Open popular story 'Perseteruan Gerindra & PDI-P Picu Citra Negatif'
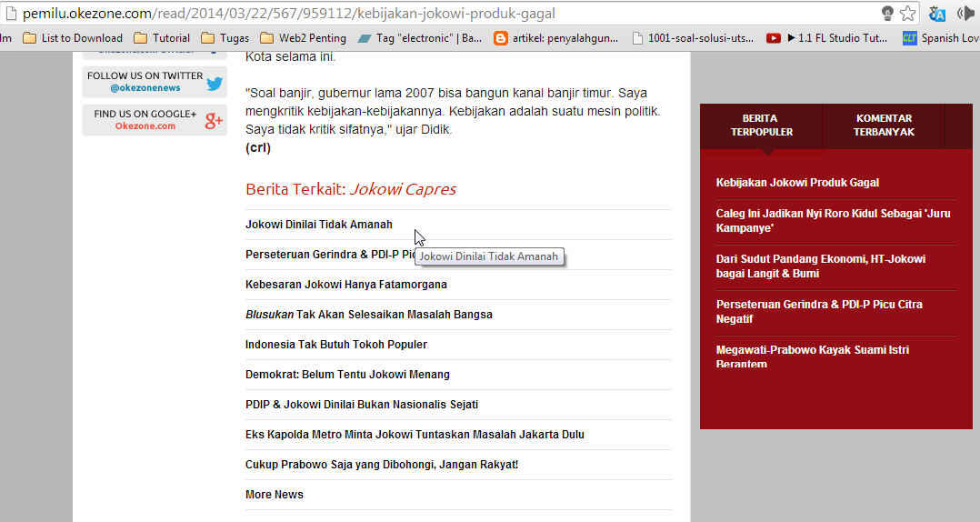This screenshot has height=522, width=980. [819, 311]
